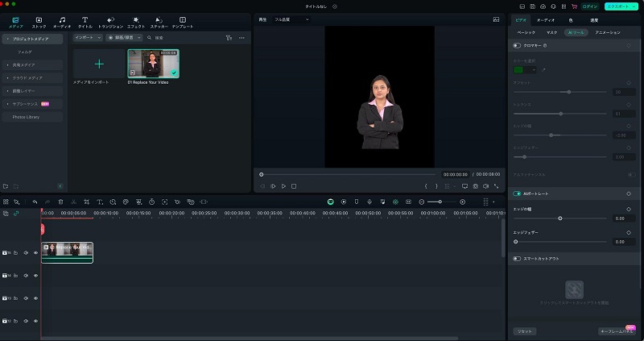
Task: Click the zoom in plus icon on timeline
Action: tap(462, 202)
